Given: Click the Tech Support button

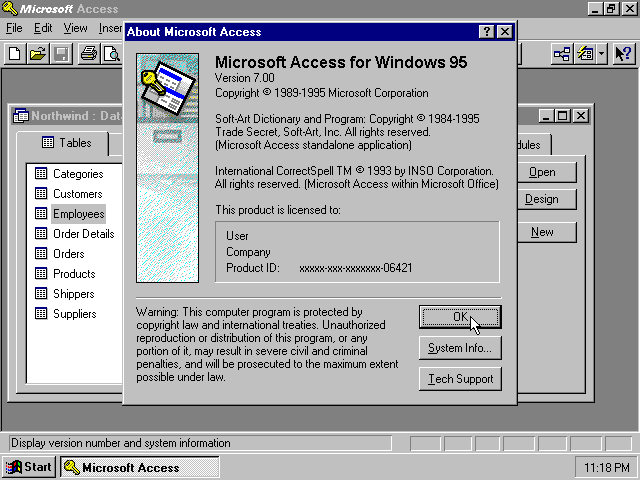Looking at the screenshot, I should pos(460,379).
